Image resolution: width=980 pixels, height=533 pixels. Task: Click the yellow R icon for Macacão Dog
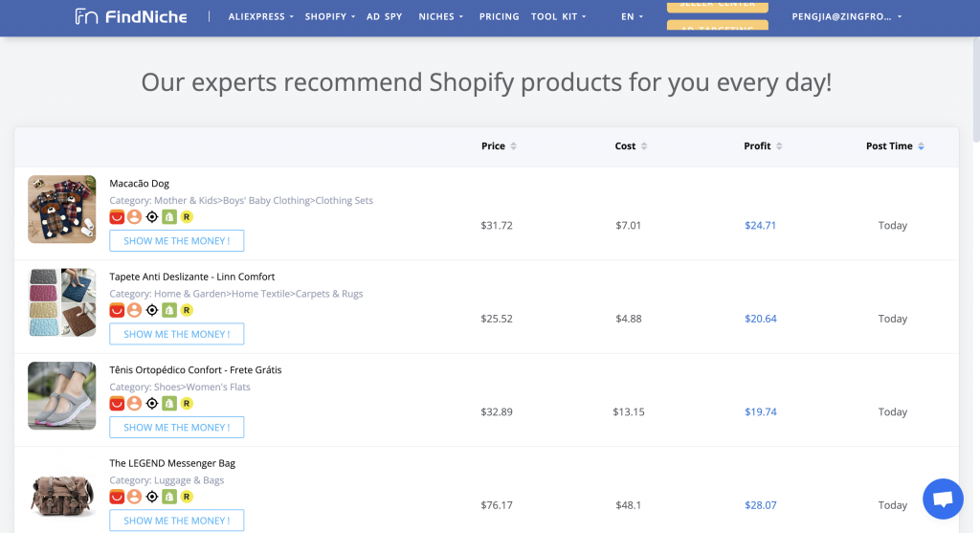click(x=187, y=217)
